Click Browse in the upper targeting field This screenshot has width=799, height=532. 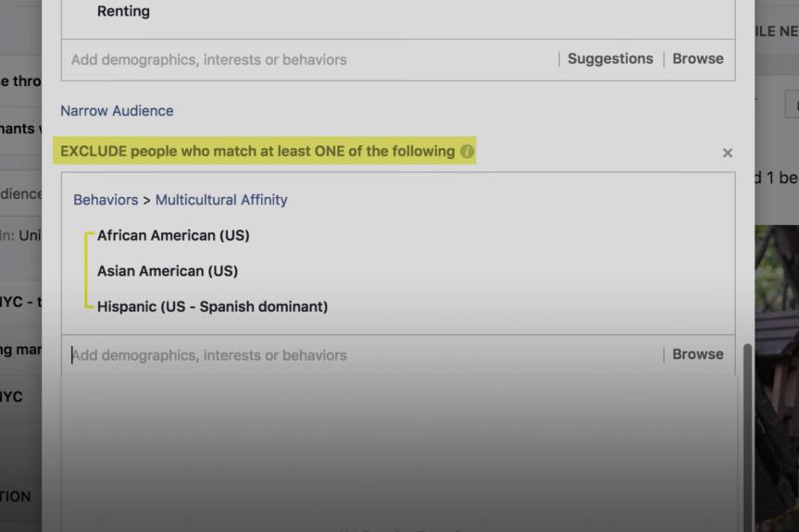tap(697, 58)
